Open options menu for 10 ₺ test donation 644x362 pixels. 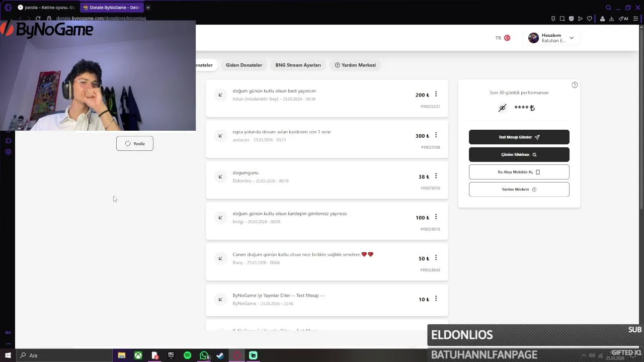[x=436, y=299]
